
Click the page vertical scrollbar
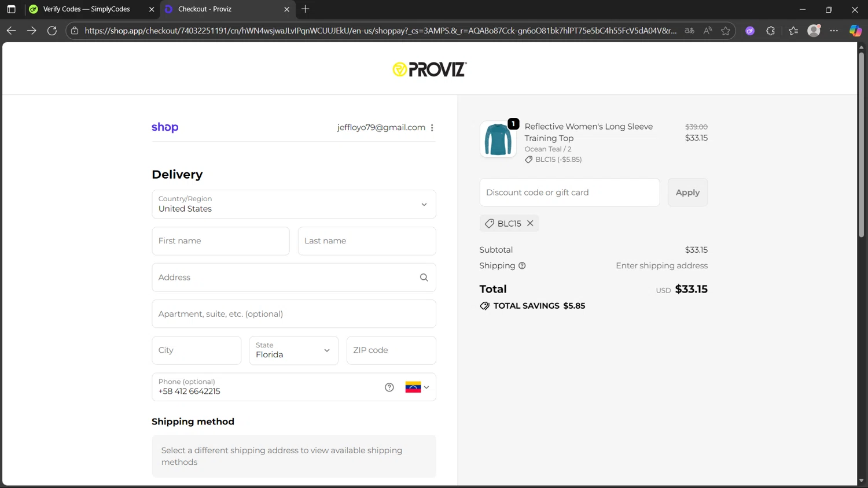click(x=861, y=145)
